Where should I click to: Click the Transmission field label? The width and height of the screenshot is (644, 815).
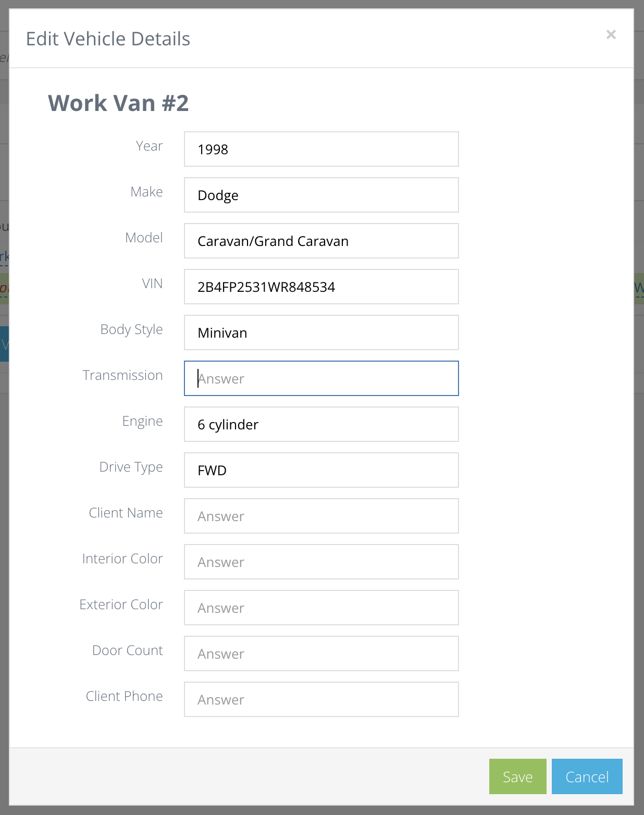pos(122,375)
